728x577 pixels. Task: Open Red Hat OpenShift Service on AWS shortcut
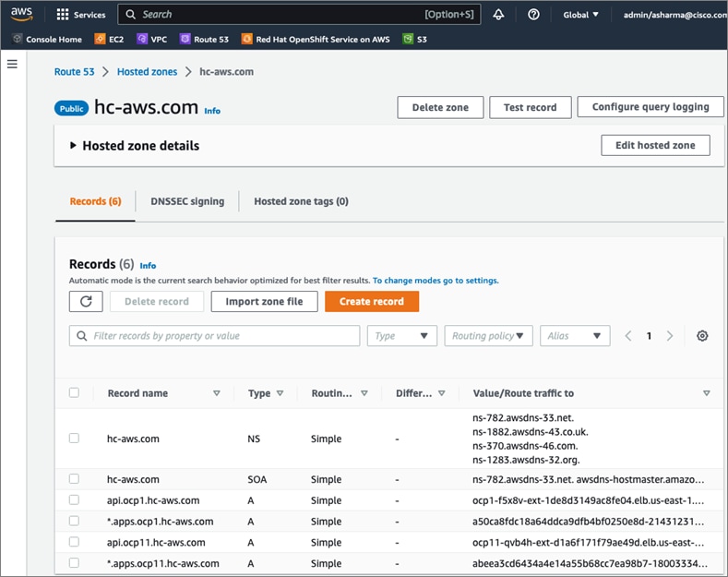click(x=316, y=39)
